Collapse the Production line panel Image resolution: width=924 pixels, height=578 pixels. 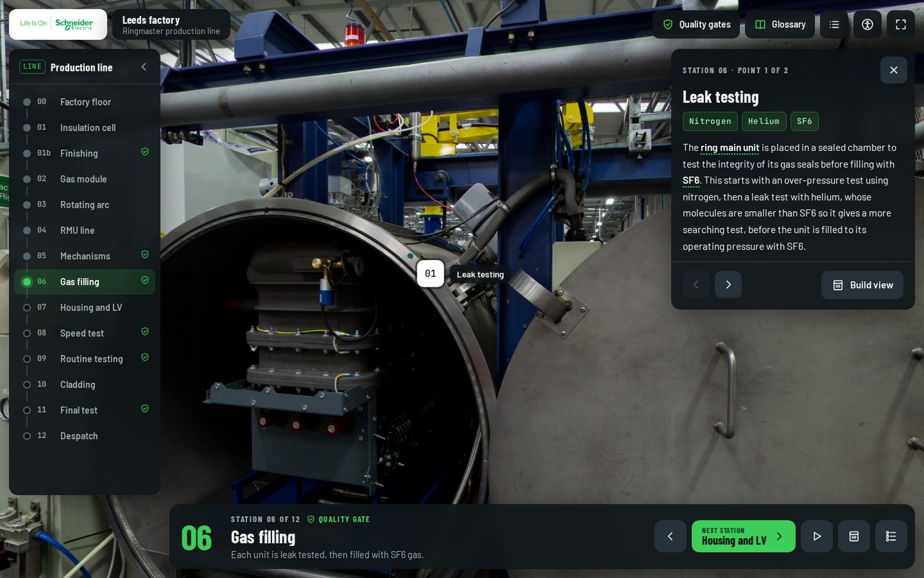click(144, 67)
